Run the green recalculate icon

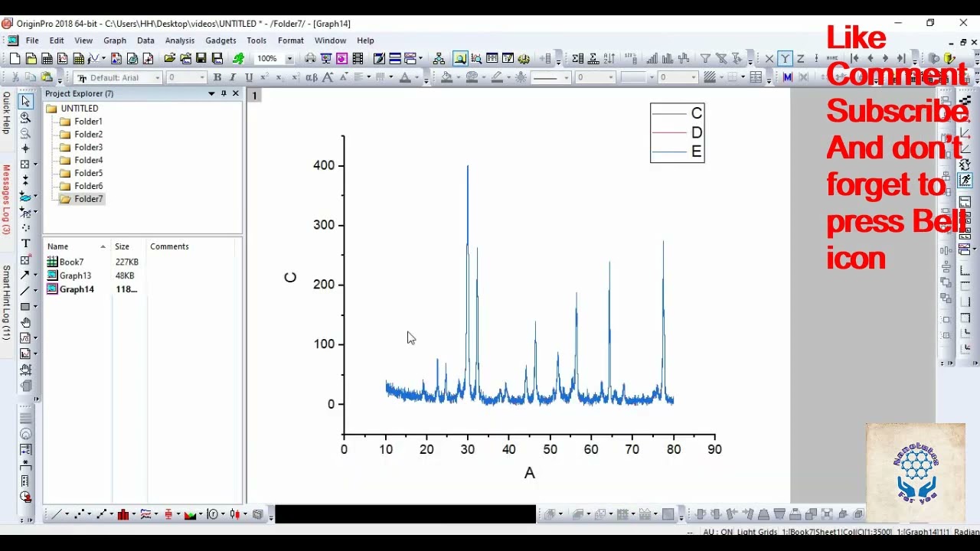pos(238,58)
